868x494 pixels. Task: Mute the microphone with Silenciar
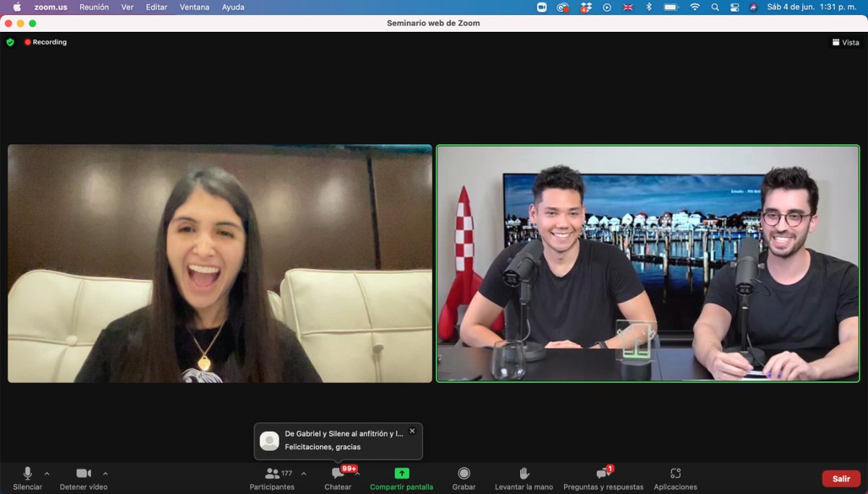click(27, 478)
